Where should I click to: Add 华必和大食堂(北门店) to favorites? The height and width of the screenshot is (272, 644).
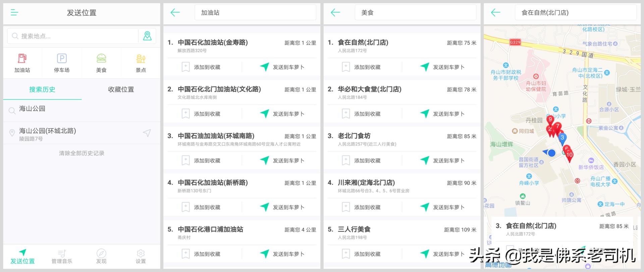point(361,114)
